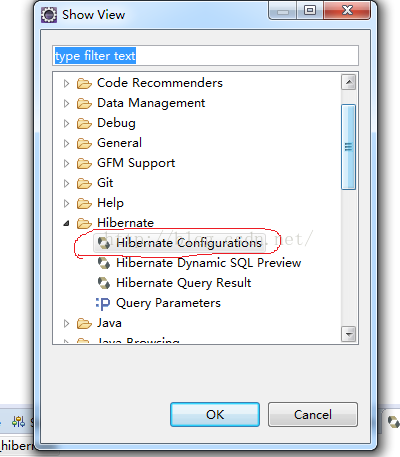The width and height of the screenshot is (400, 457).
Task: Click the Help folder icon
Action: pyautogui.click(x=84, y=203)
